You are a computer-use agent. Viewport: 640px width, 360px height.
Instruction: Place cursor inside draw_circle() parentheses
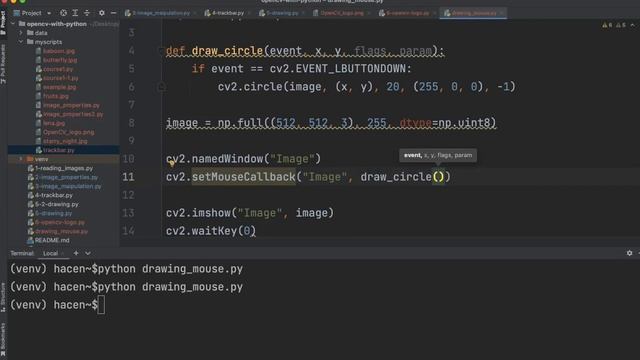click(438, 177)
